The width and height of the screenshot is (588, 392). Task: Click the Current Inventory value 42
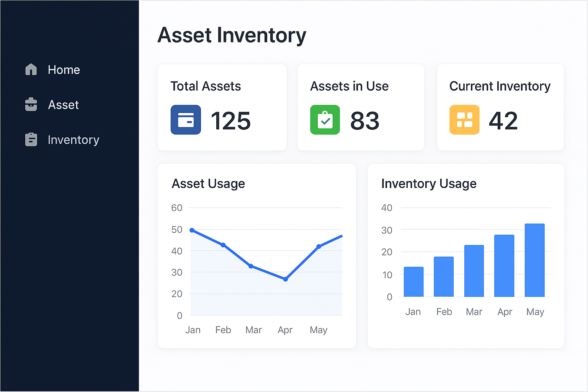[x=503, y=121]
